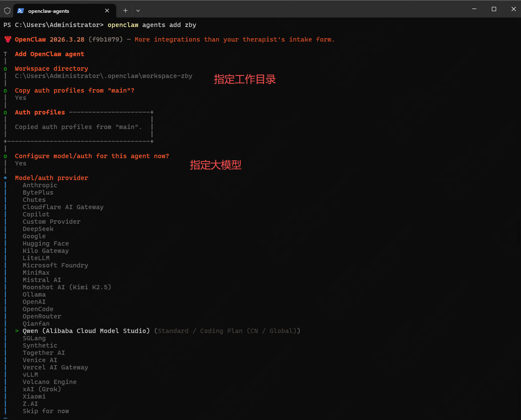Click the PowerShell icon on the openclaw-agents tab
The height and width of the screenshot is (420, 521).
click(21, 11)
